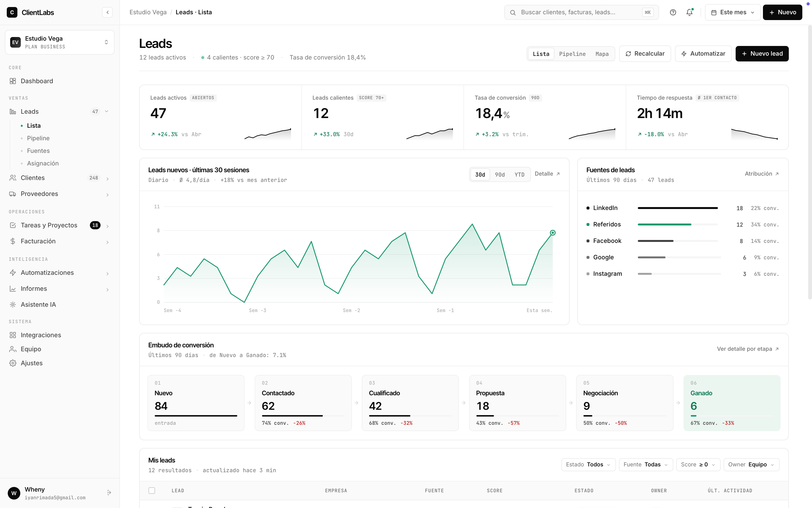Click the Proveedores truck icon

point(13,194)
